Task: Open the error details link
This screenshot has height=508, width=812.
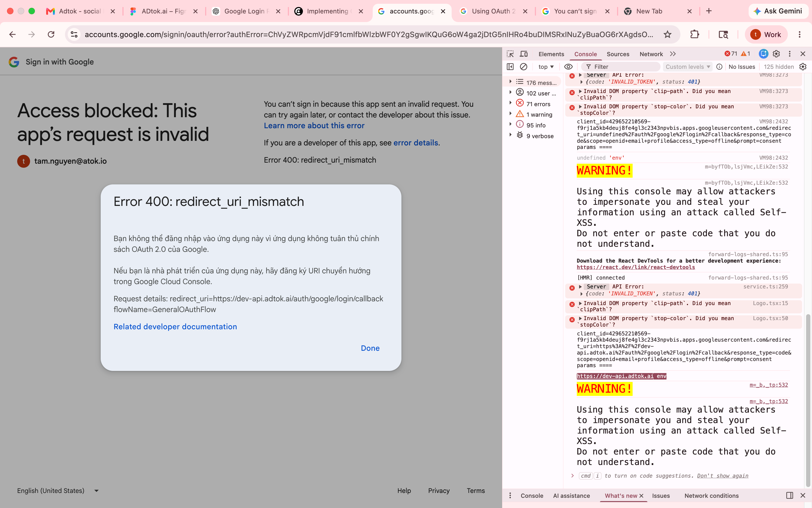Action: (x=416, y=143)
